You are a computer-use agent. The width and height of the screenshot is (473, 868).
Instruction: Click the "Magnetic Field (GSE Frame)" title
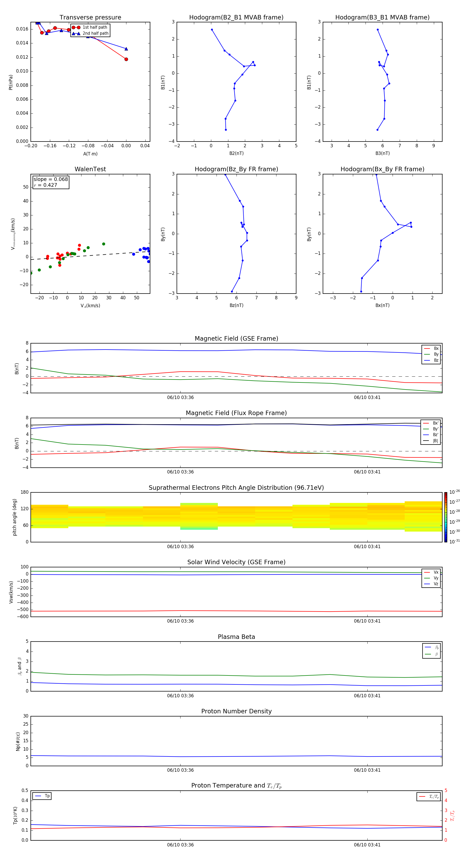click(x=236, y=339)
